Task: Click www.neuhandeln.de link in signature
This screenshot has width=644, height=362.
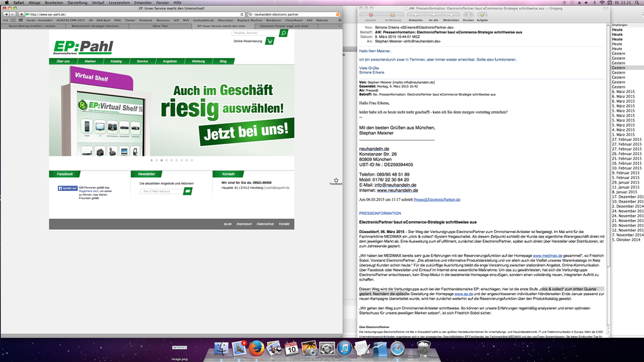Action: [x=397, y=190]
